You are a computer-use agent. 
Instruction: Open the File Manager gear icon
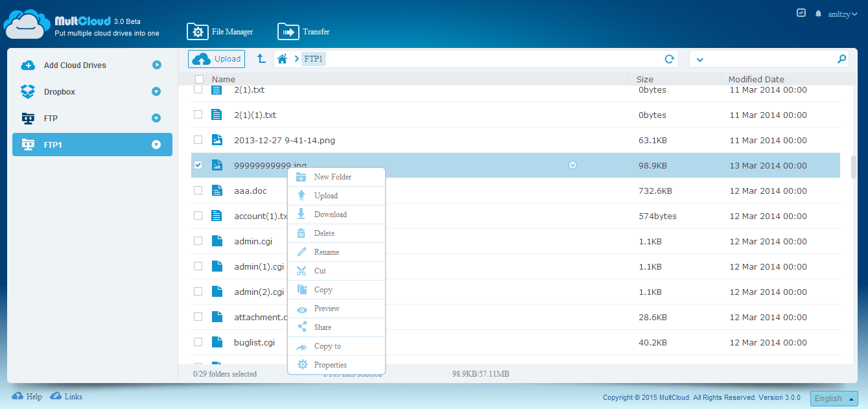pos(197,31)
